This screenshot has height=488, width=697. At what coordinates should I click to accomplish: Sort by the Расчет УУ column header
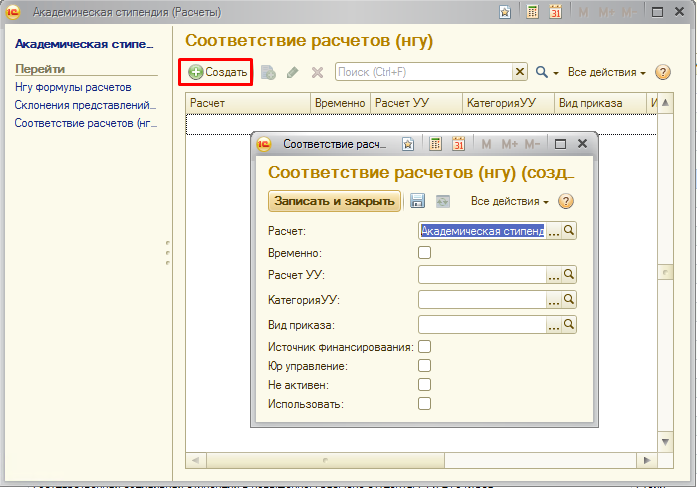[417, 103]
